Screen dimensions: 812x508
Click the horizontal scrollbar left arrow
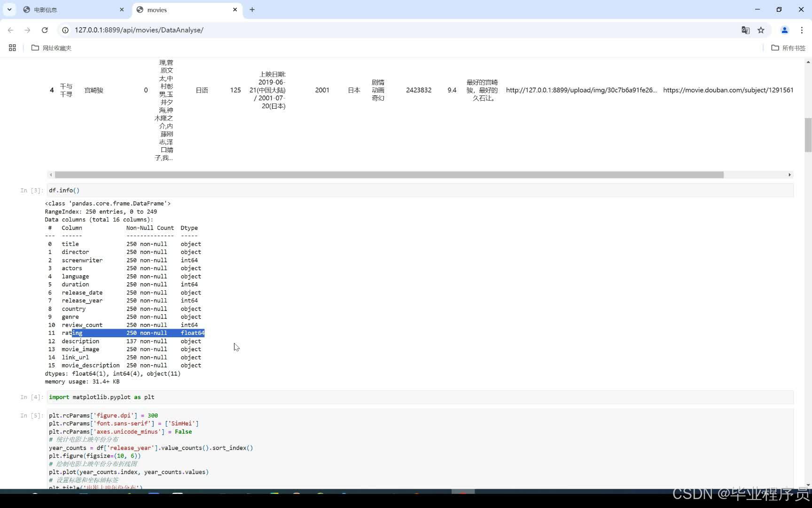click(x=51, y=175)
